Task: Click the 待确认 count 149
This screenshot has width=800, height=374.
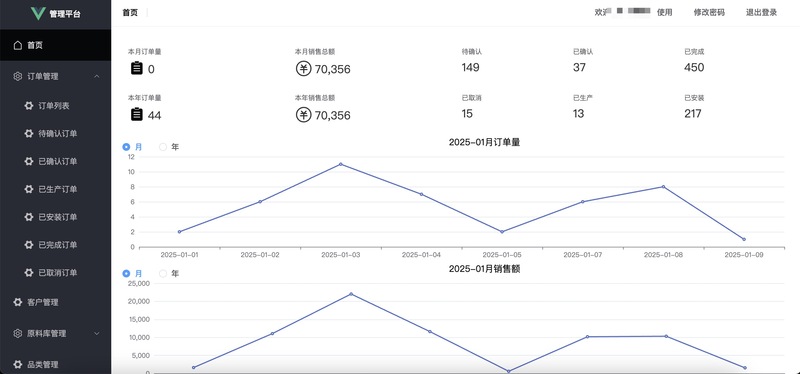Action: pos(470,67)
